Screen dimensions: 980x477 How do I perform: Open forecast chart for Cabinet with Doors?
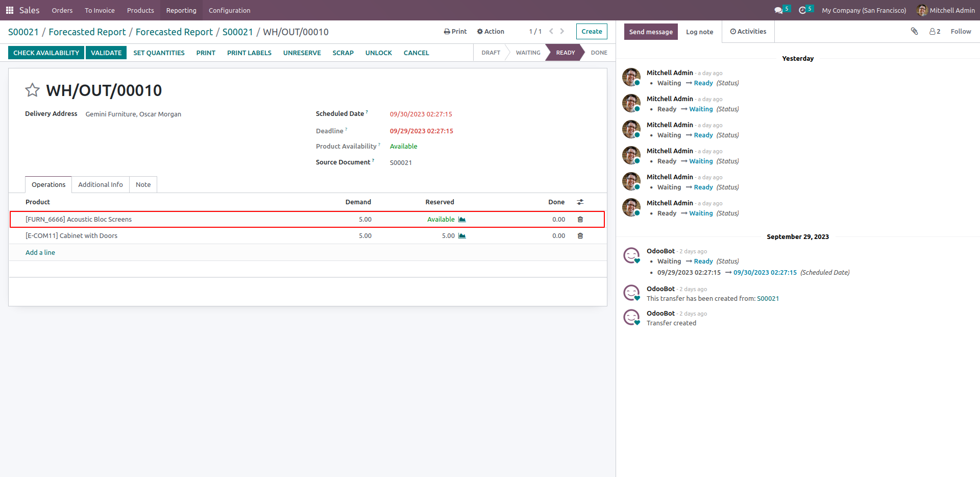click(x=462, y=236)
